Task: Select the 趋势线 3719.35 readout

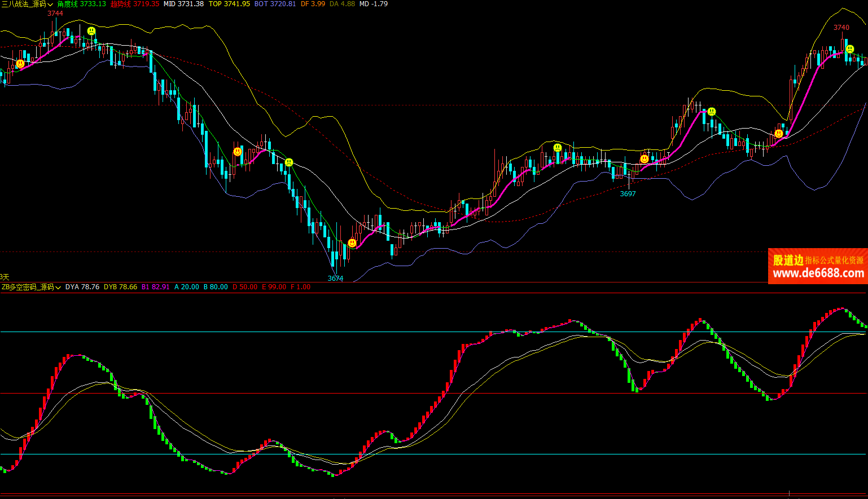Action: [135, 4]
